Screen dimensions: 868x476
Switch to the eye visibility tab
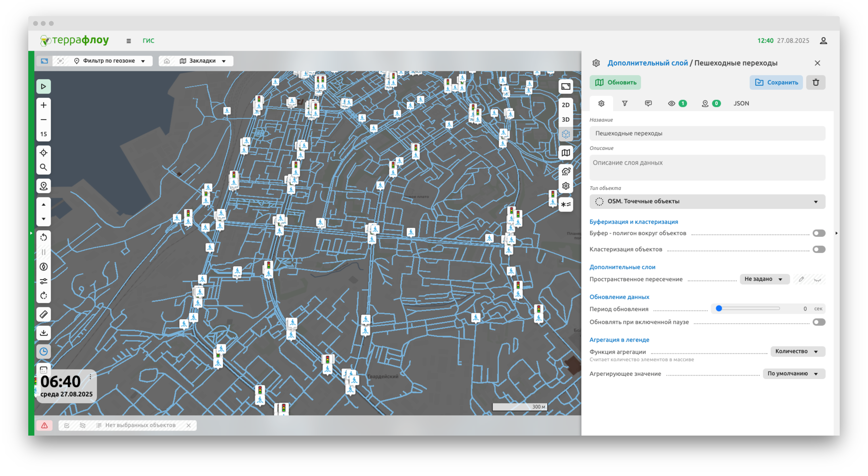(x=677, y=103)
